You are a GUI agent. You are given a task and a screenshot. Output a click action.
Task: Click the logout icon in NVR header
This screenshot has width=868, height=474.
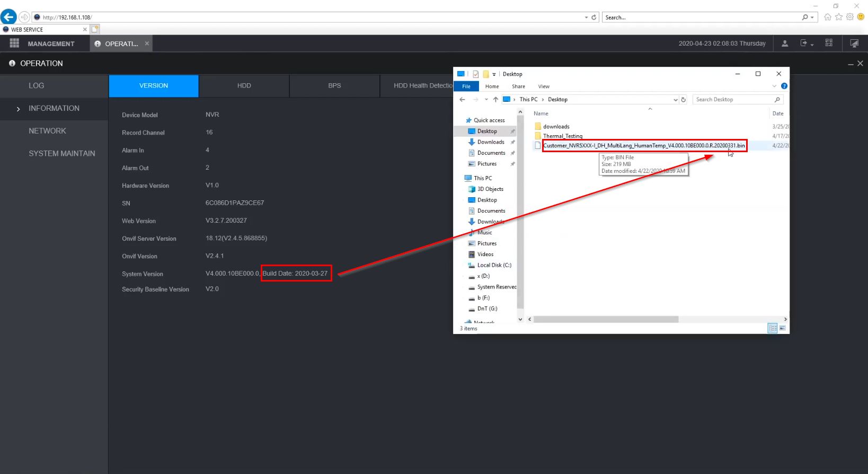(804, 43)
